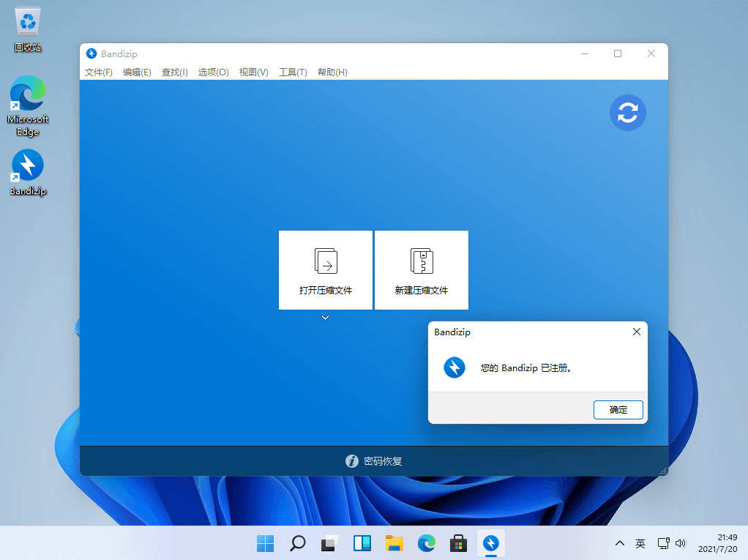This screenshot has height=560, width=748.
Task: Open the Windows Start menu
Action: pyautogui.click(x=265, y=543)
